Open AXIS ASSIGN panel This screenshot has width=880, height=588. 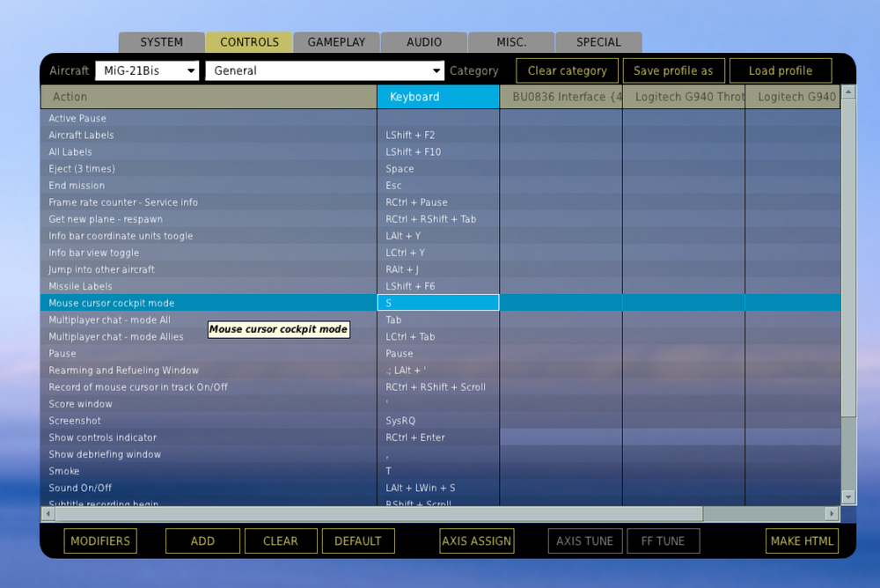click(x=476, y=540)
